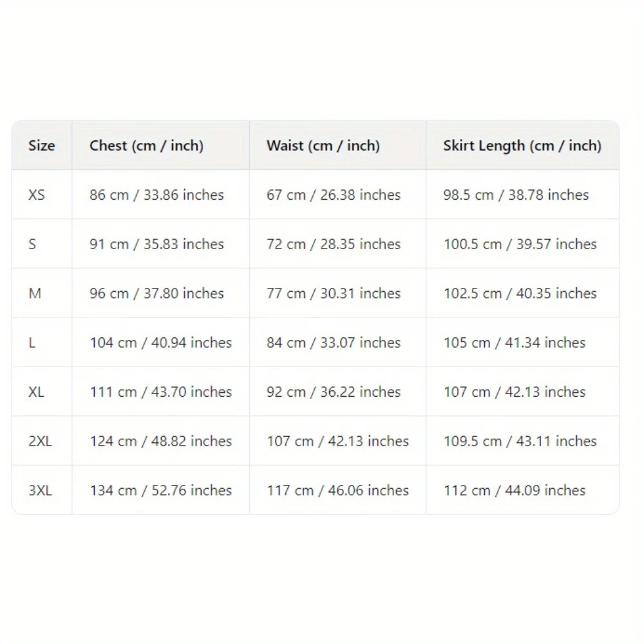The width and height of the screenshot is (644, 644).
Task: Select the M size row label
Action: pyautogui.click(x=35, y=293)
